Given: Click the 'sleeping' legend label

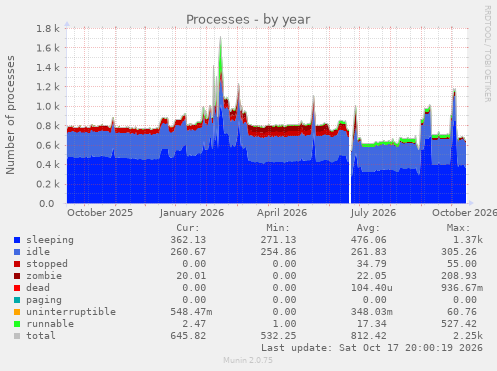Looking at the screenshot, I should [50, 240].
